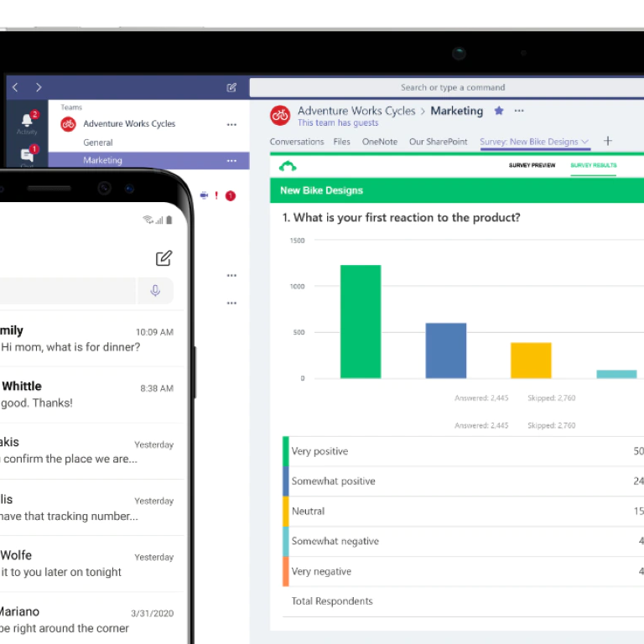Open the chat about the tracking number

(92, 507)
